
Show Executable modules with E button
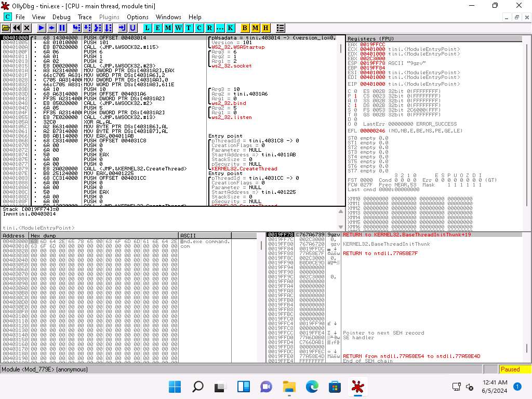tap(158, 28)
